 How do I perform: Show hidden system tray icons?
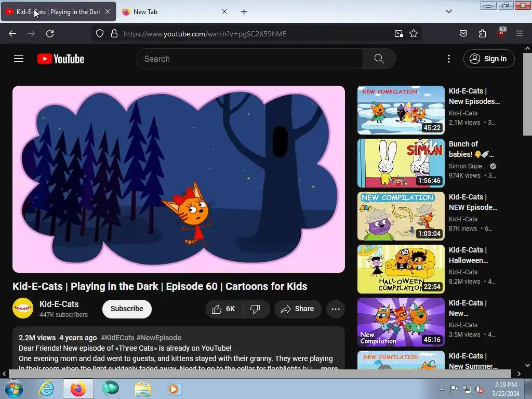point(442,389)
